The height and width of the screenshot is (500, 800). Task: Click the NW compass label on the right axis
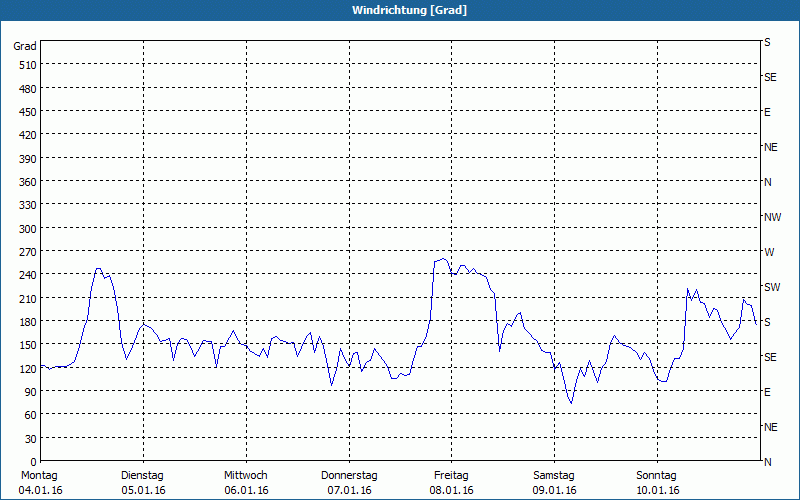[x=772, y=217]
